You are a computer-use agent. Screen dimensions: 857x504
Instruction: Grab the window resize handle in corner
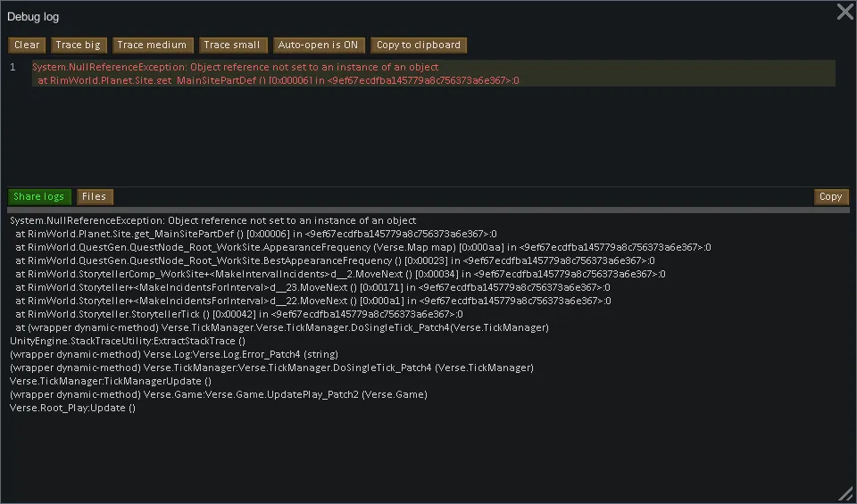tap(845, 493)
